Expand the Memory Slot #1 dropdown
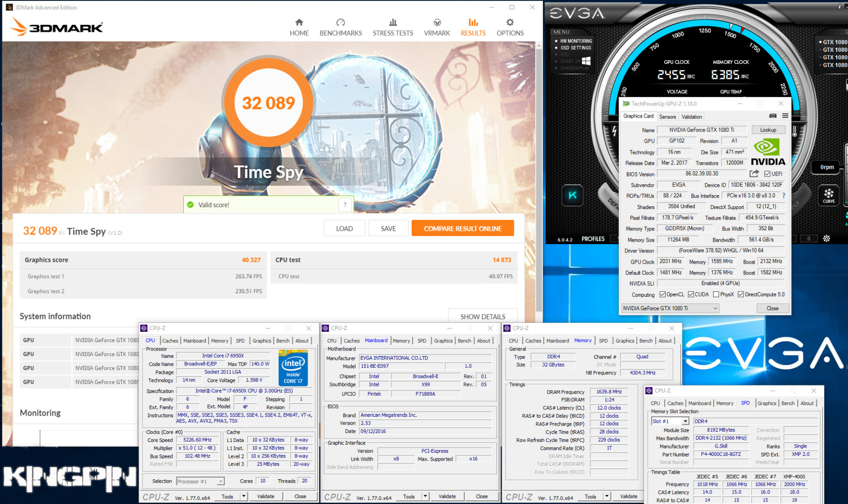Viewport: 848px width, 504px height. coord(685,421)
